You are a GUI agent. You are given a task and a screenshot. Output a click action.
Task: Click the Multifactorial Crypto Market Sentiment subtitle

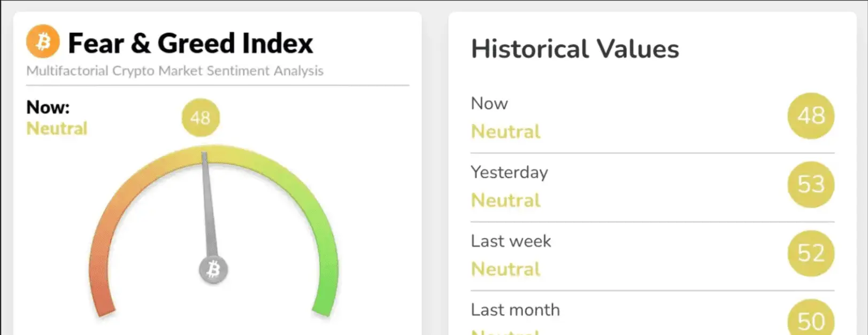click(175, 71)
